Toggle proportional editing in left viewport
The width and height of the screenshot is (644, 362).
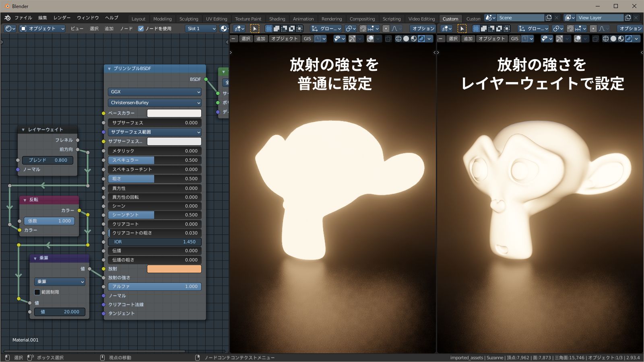coord(386,29)
